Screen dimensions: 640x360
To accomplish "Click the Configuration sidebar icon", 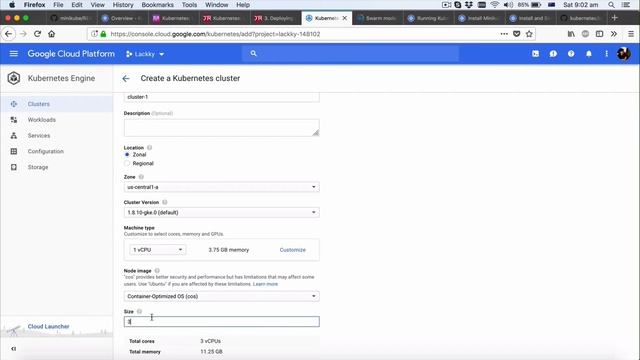I will click(x=13, y=151).
